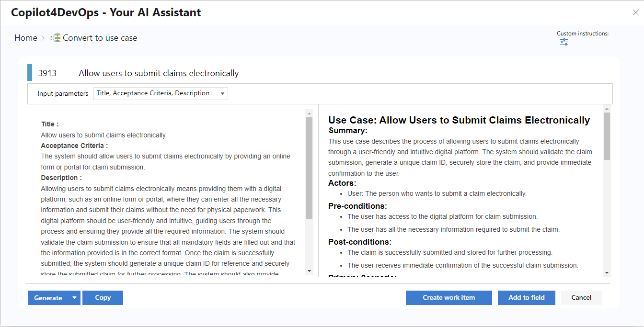This screenshot has width=644, height=327.
Task: Click the 'Input parameters' label
Action: (x=63, y=94)
